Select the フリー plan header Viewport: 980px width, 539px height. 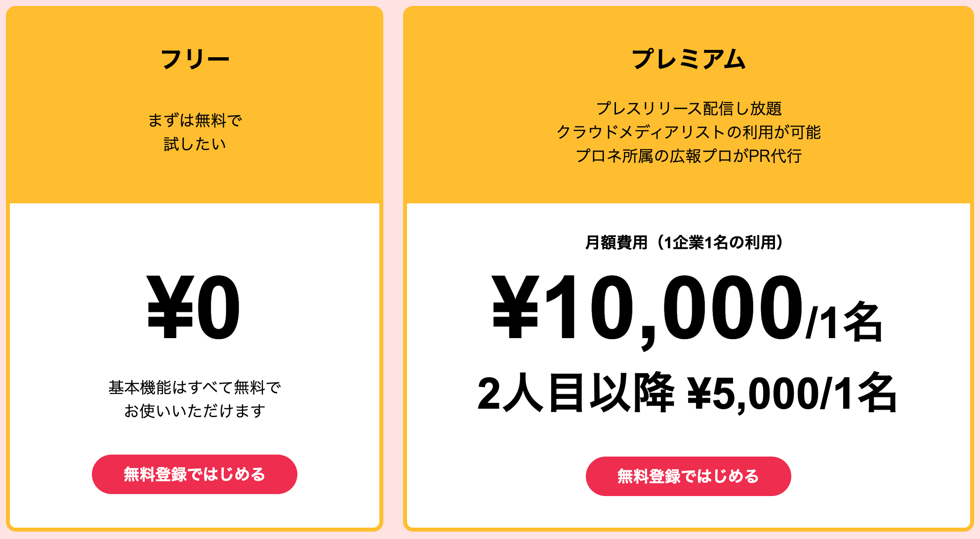[x=195, y=57]
